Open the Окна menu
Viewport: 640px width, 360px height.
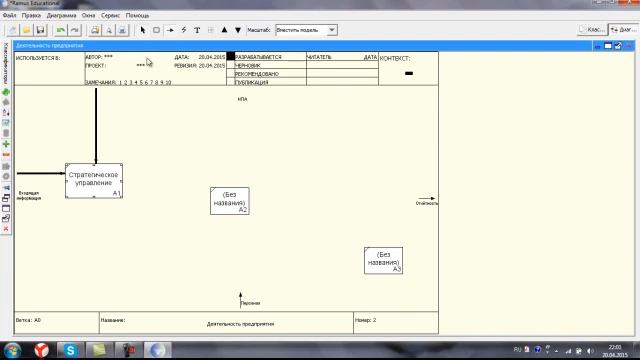click(x=89, y=15)
